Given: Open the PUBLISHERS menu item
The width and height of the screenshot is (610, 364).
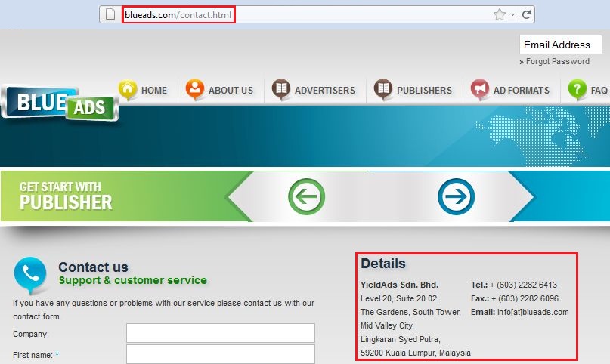Looking at the screenshot, I should click(425, 90).
